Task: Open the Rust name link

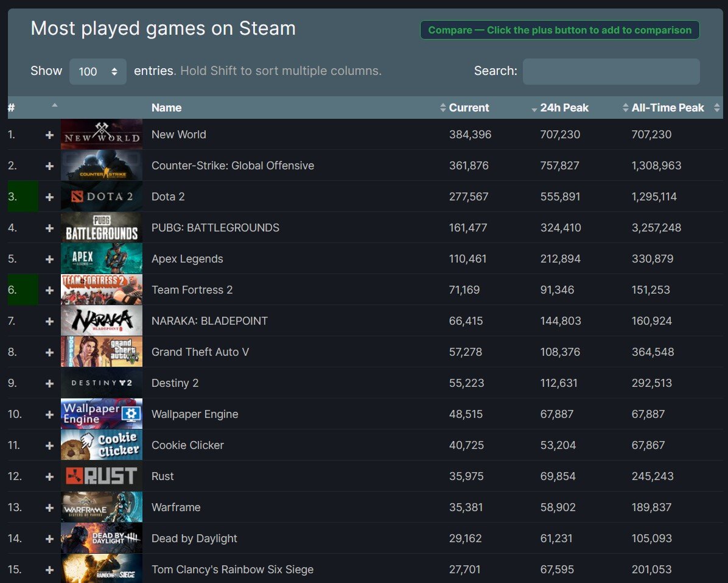Action: coord(163,476)
